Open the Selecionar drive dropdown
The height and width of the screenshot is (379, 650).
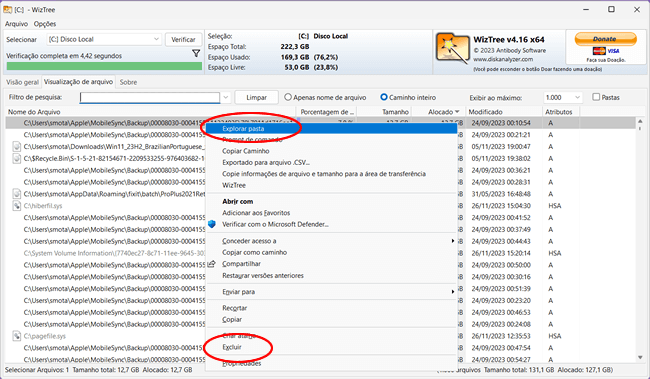[x=104, y=39]
